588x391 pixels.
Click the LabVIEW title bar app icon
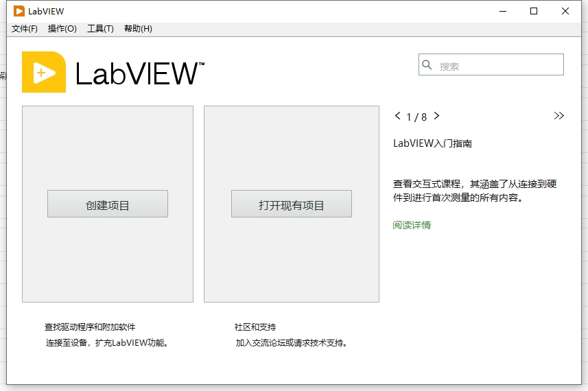pyautogui.click(x=19, y=11)
